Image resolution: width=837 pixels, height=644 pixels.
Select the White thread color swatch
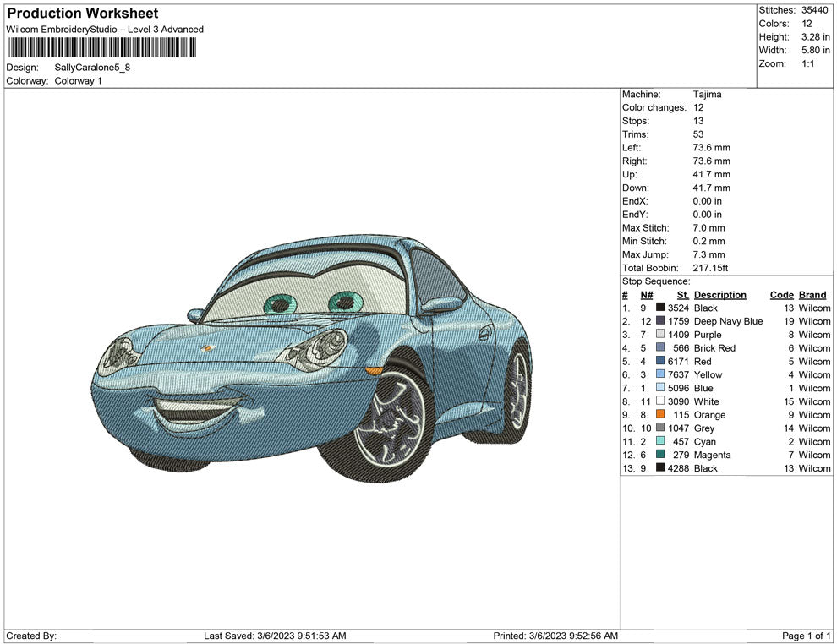[x=660, y=401]
